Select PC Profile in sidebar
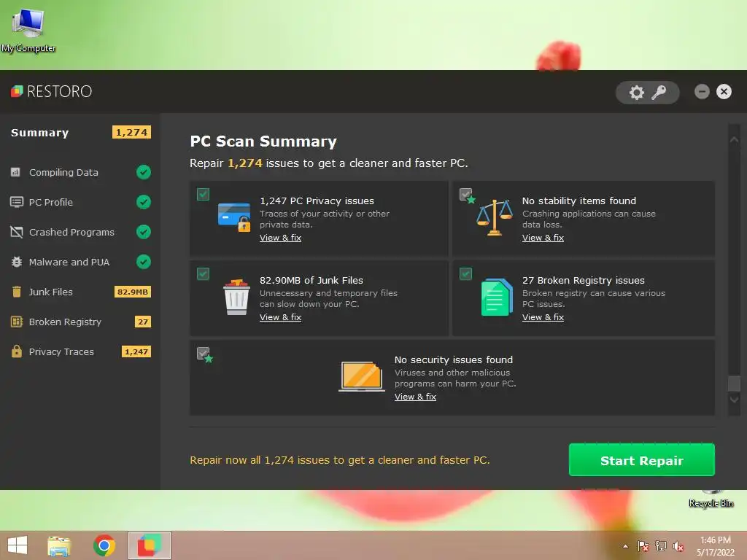Viewport: 747px width, 560px height. tap(51, 203)
